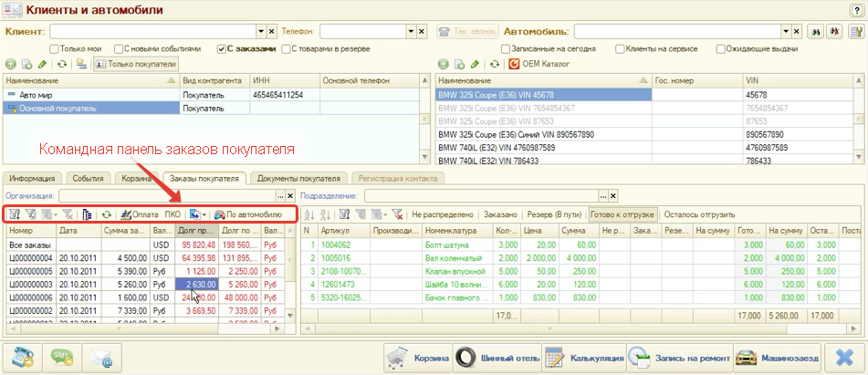Screen dimensions: 868x375
Task: Edit the selected client with pencil icon
Action: coord(43,64)
